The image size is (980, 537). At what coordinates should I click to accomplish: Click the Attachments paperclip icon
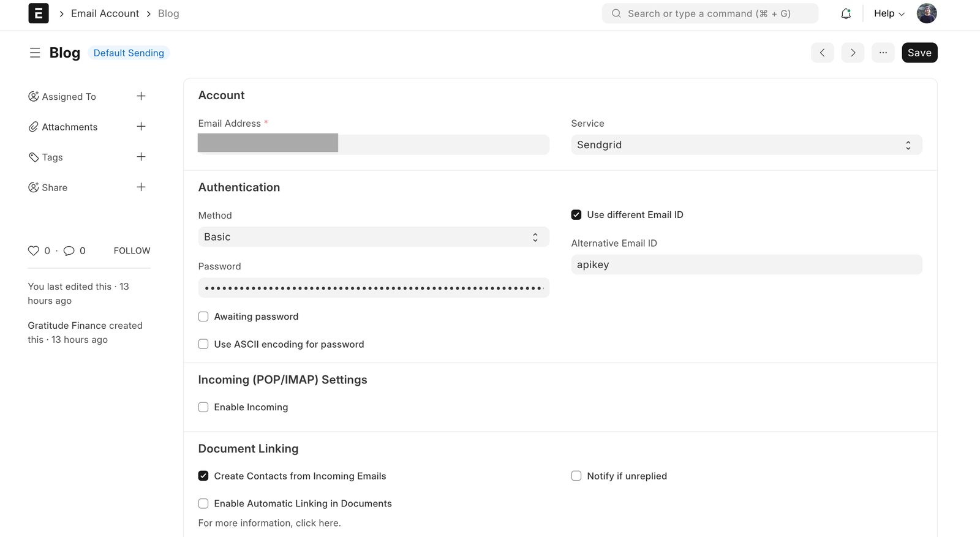(34, 127)
